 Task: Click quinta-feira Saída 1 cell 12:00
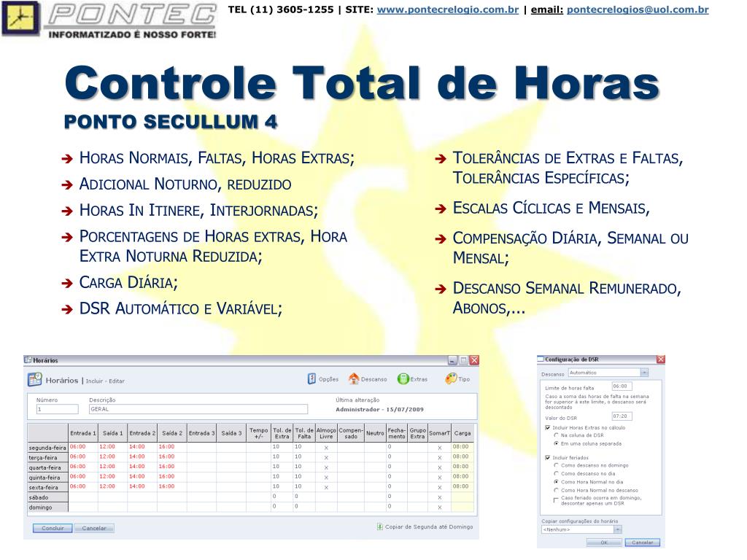(x=112, y=477)
